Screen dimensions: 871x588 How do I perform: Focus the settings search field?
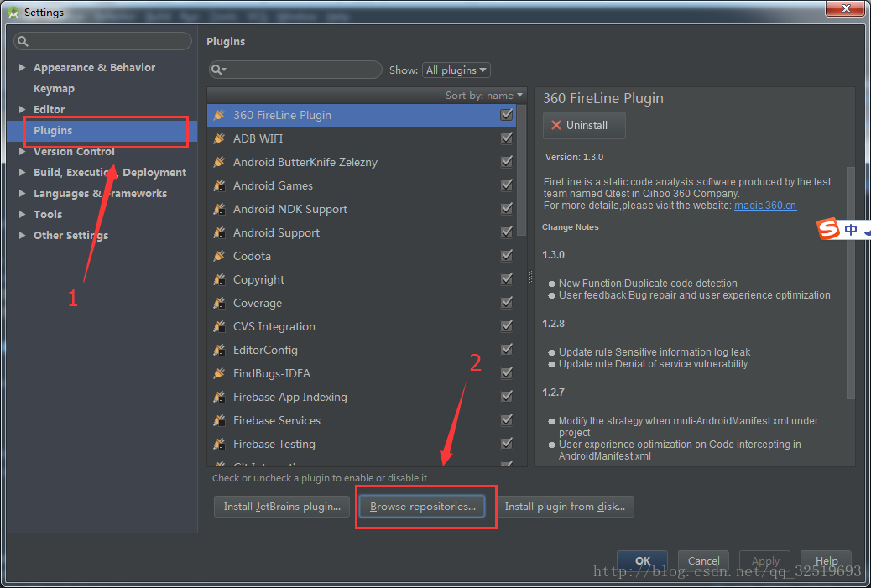[102, 41]
